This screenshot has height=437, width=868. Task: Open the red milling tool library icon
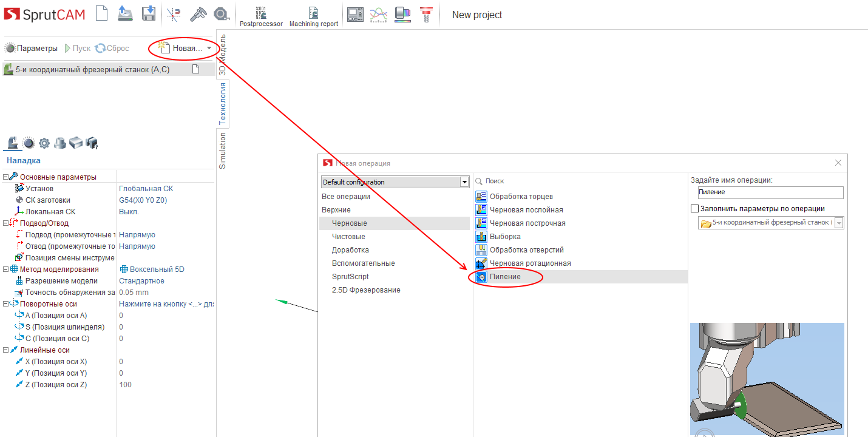[427, 14]
